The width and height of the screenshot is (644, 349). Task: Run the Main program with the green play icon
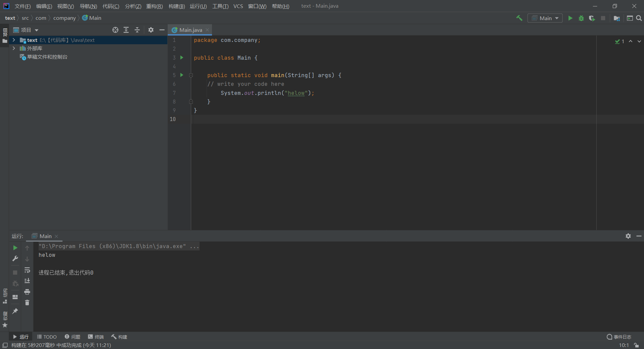[571, 18]
